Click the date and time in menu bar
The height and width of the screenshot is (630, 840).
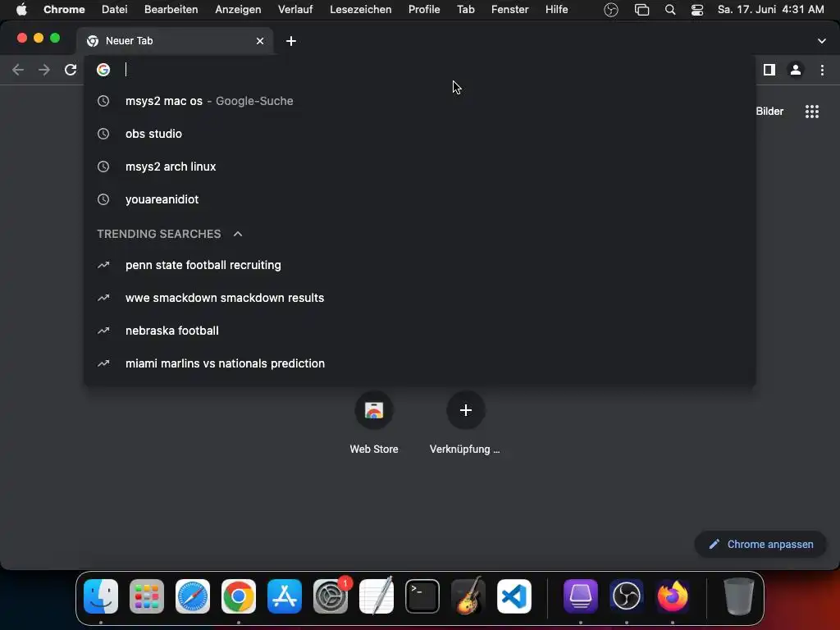click(x=770, y=9)
